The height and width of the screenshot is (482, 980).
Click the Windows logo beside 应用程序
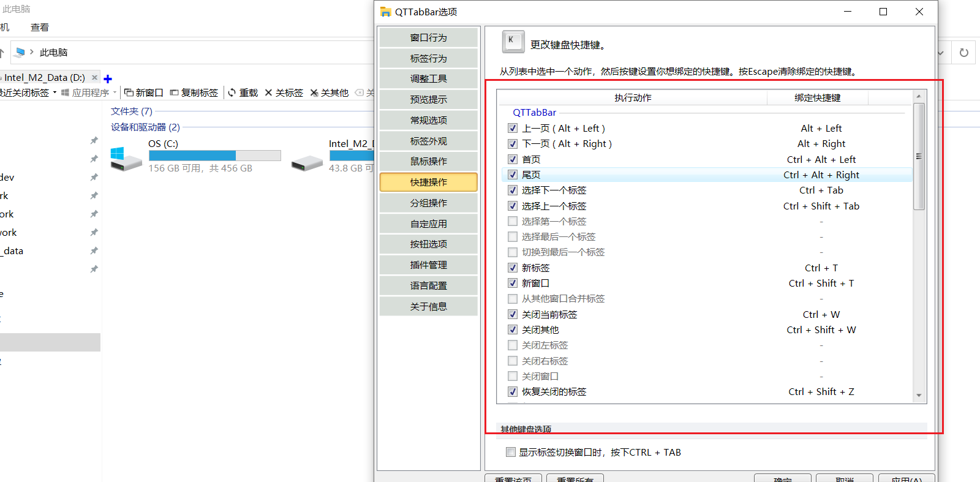pyautogui.click(x=65, y=92)
